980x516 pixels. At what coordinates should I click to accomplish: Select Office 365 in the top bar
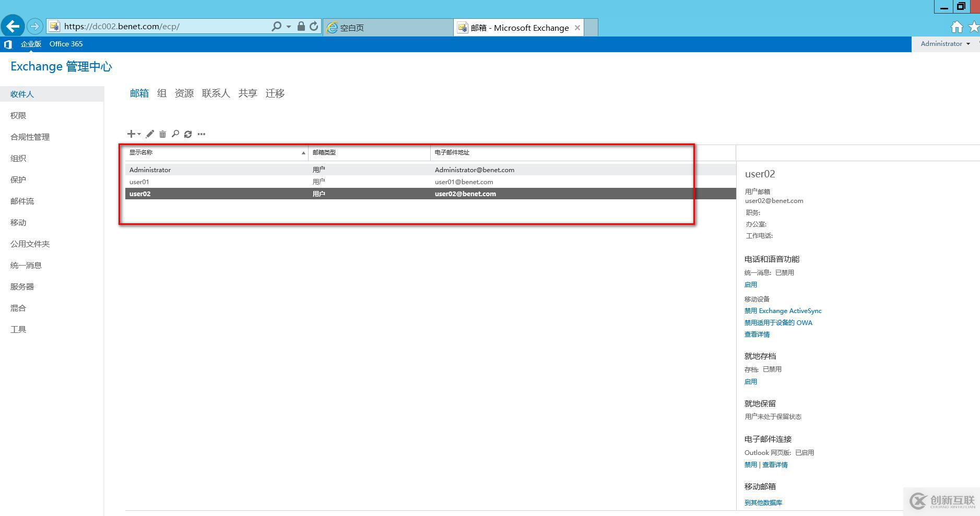click(x=66, y=44)
